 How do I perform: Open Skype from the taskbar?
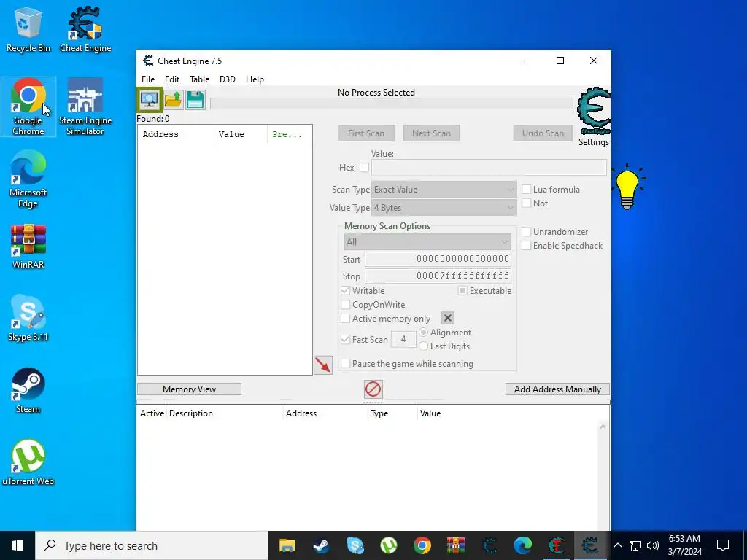[x=355, y=545]
